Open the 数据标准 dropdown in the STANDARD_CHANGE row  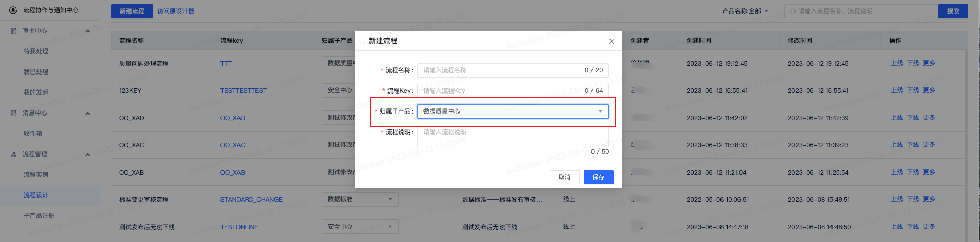[360, 199]
